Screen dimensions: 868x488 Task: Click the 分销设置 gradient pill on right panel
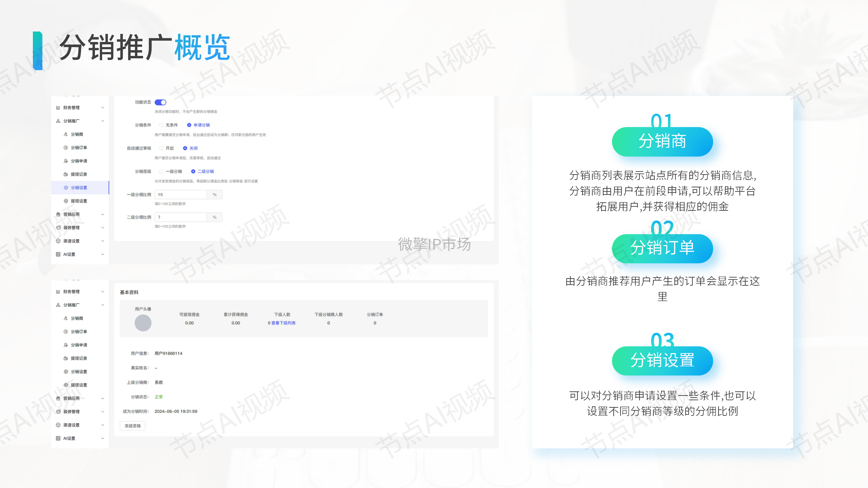[662, 361]
